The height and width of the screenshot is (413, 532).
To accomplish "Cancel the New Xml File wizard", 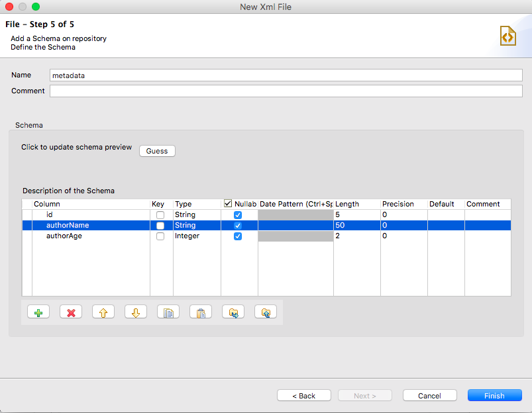I will 429,395.
